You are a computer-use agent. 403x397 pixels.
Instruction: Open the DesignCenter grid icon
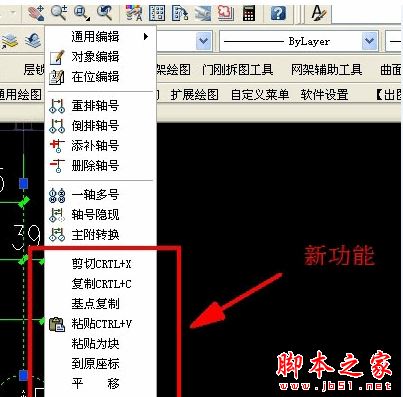click(x=157, y=13)
